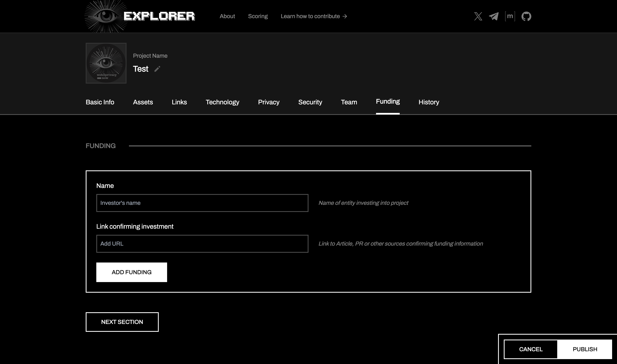Screen dimensions: 617x364
Task: Click the web3privacy project logo thumbnail
Action: click(x=106, y=63)
